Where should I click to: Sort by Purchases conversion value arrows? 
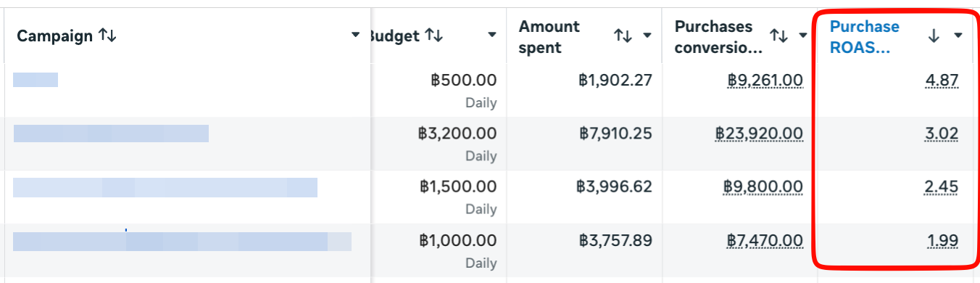pyautogui.click(x=778, y=36)
